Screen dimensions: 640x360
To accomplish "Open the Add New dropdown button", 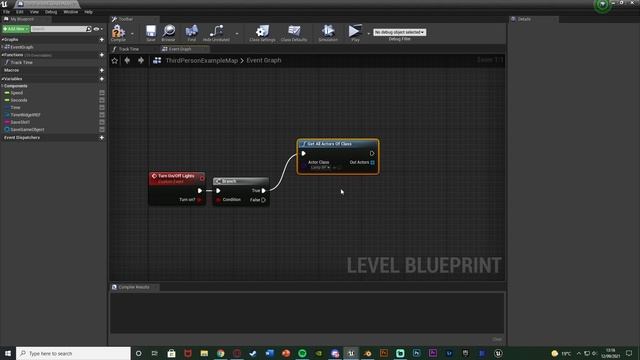I will pos(16,29).
